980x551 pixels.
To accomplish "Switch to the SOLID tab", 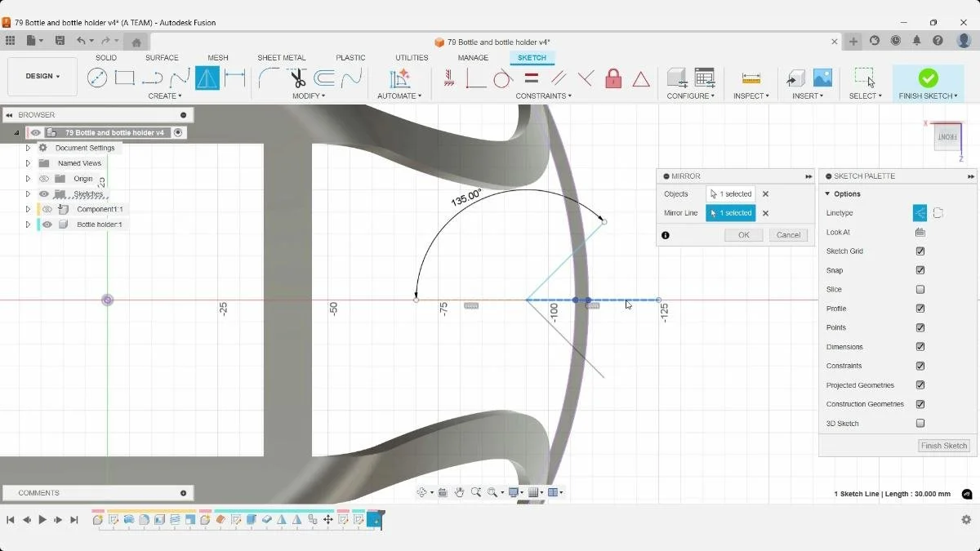I will tap(106, 58).
